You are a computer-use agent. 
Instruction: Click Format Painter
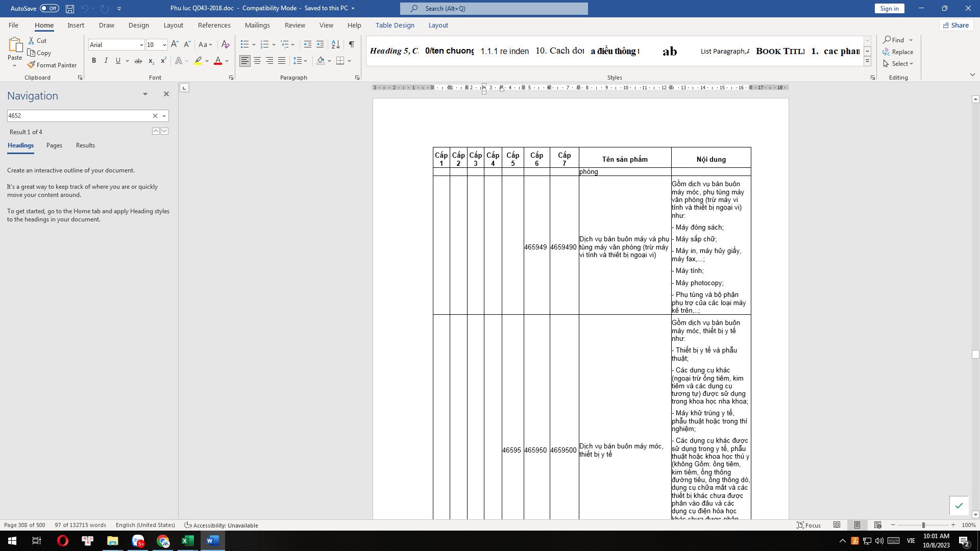52,65
